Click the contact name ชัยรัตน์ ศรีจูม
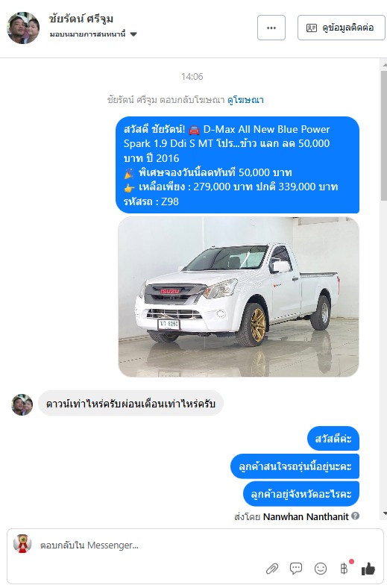 pyautogui.click(x=81, y=19)
